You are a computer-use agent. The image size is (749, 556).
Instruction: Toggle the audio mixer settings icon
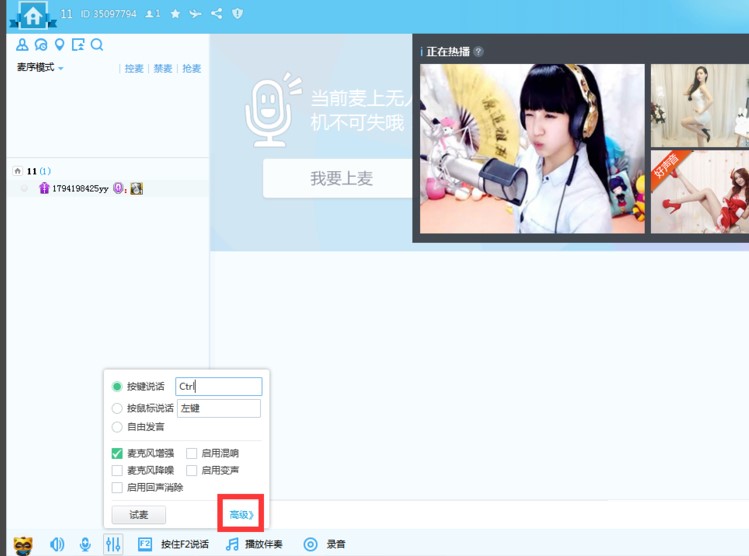point(112,544)
